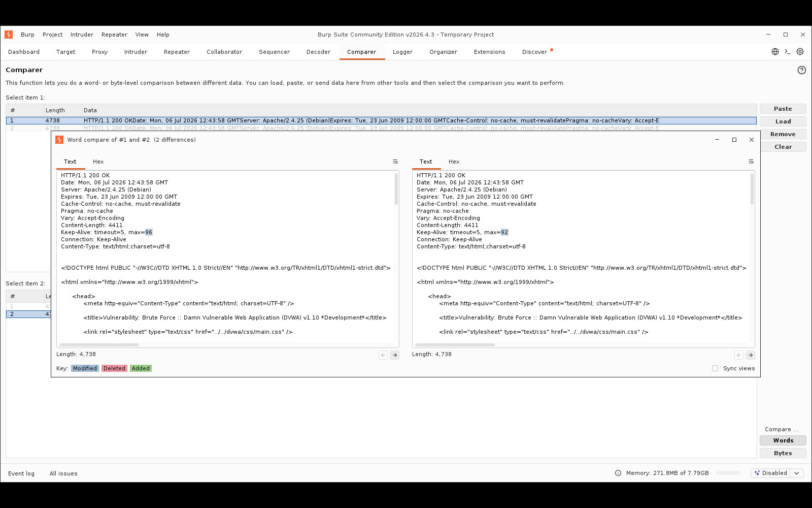Switch to the Target tab
Screen dimensions: 812x508
coord(66,52)
